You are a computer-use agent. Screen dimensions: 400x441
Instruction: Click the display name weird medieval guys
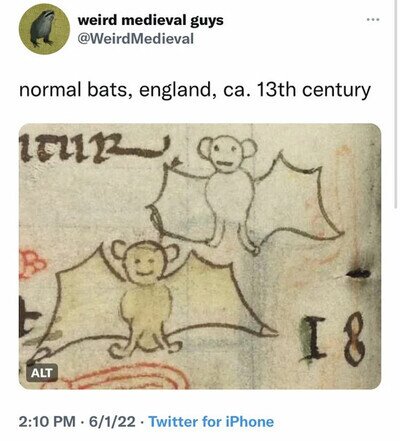(150, 20)
